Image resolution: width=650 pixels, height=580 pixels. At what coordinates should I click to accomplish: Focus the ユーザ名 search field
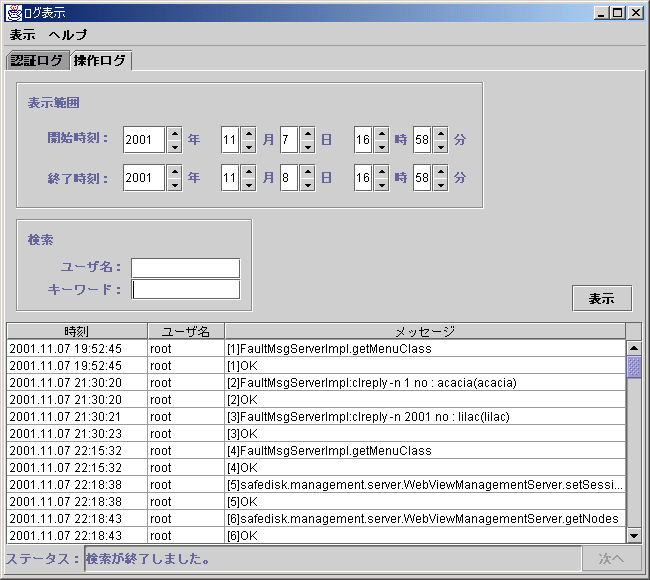click(x=186, y=268)
